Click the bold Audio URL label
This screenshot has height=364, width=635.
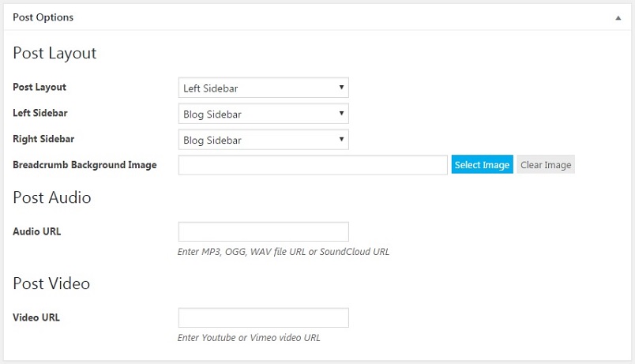37,231
